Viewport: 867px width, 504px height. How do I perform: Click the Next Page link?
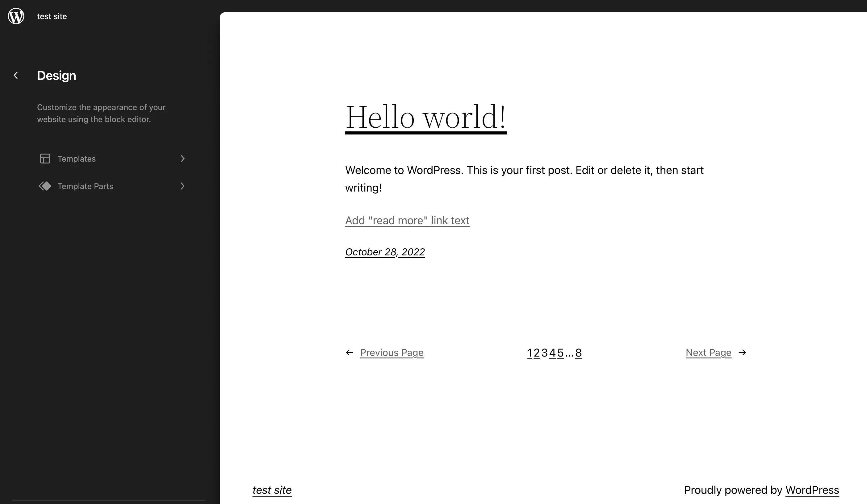tap(709, 352)
